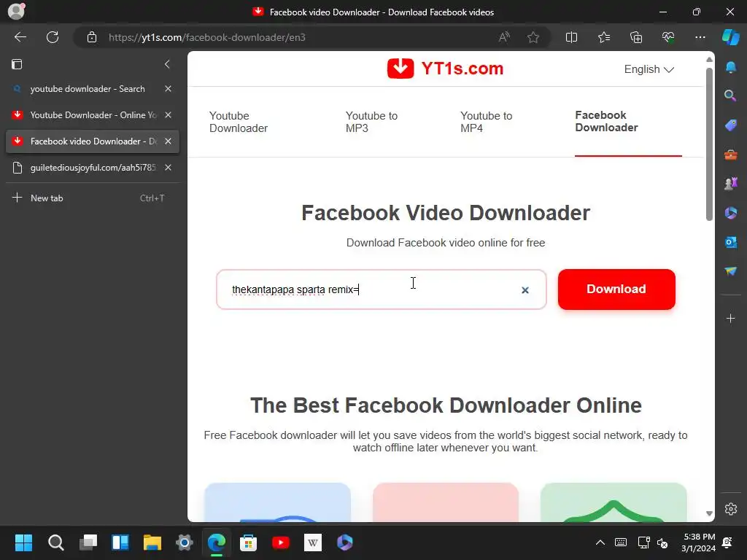This screenshot has height=560, width=747.
Task: Open tab actions menu icon
Action: coord(17,64)
